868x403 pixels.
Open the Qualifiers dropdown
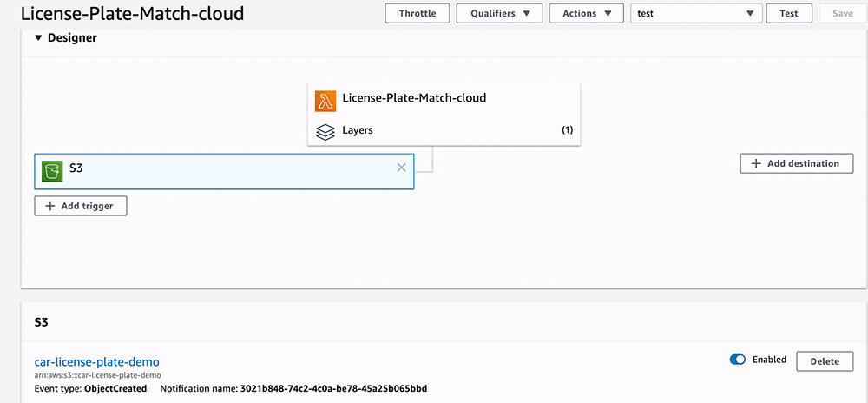(499, 13)
